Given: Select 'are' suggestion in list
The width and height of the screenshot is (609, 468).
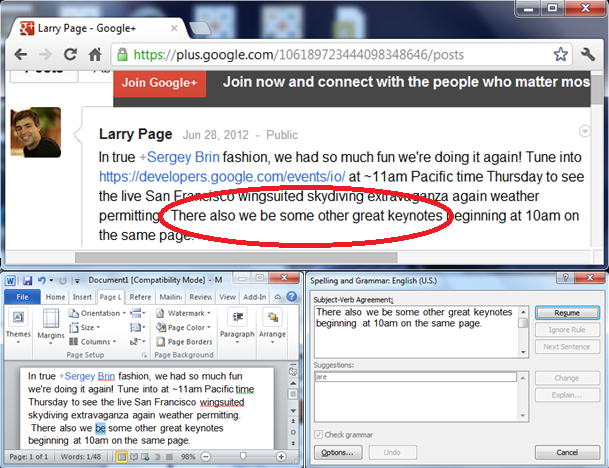Looking at the screenshot, I should click(415, 377).
